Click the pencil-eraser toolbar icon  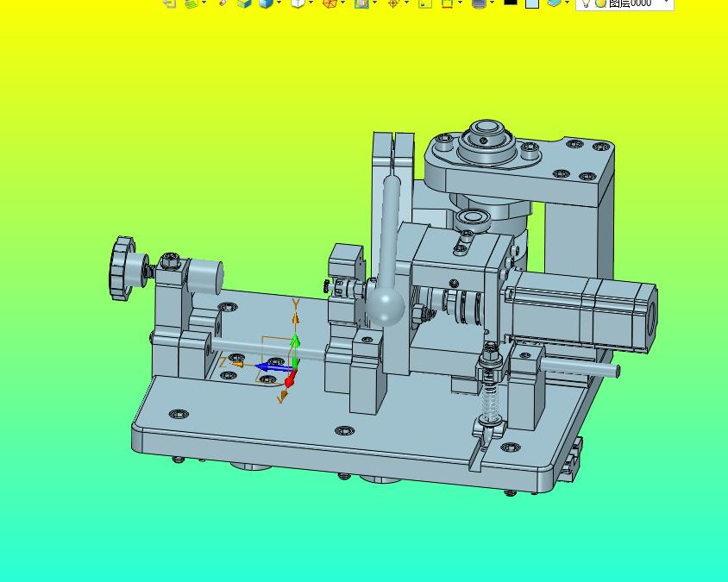[x=223, y=3]
